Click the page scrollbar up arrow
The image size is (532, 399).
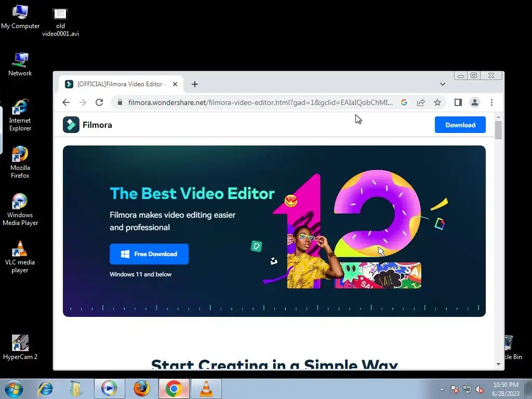click(498, 117)
